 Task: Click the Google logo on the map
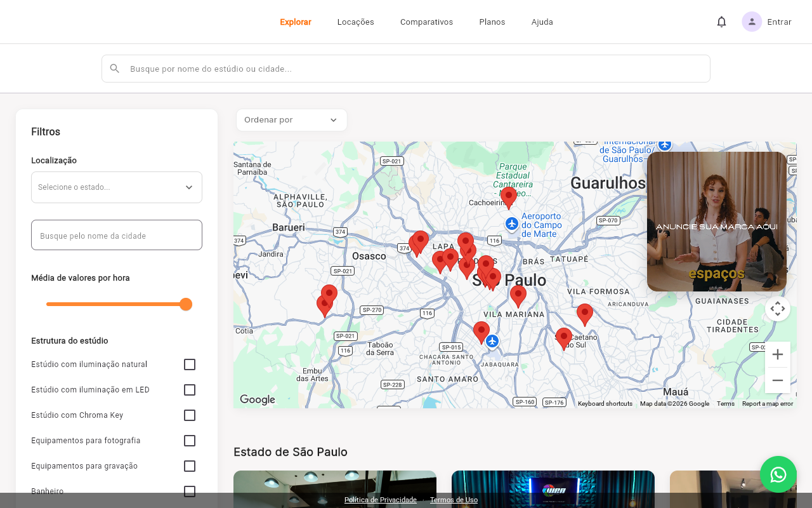tap(258, 399)
